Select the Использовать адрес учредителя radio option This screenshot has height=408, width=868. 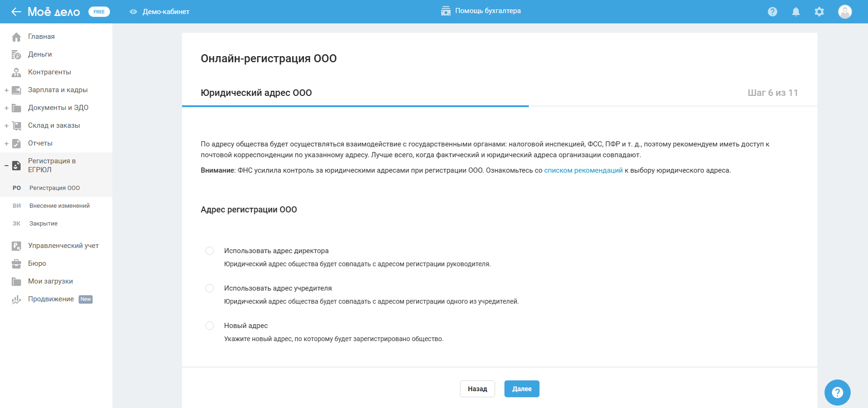pyautogui.click(x=210, y=288)
